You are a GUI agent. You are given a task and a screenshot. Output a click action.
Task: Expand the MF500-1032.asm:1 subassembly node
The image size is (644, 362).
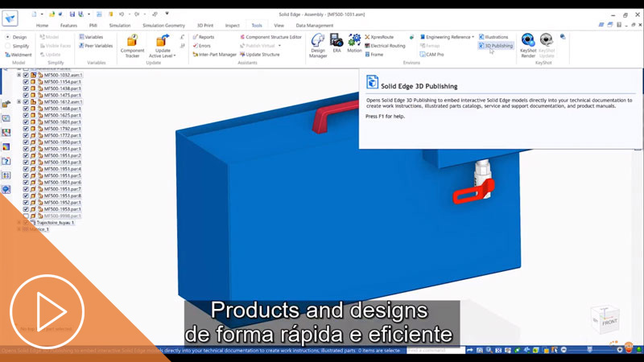point(19,75)
